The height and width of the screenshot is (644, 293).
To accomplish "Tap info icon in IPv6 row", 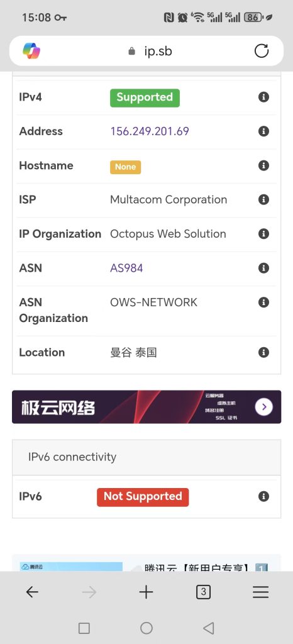I will pos(263,496).
